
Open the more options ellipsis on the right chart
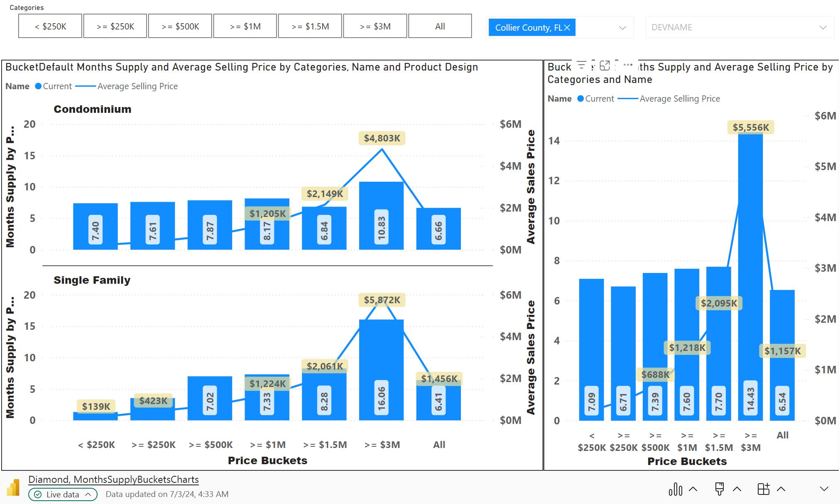[x=628, y=65]
